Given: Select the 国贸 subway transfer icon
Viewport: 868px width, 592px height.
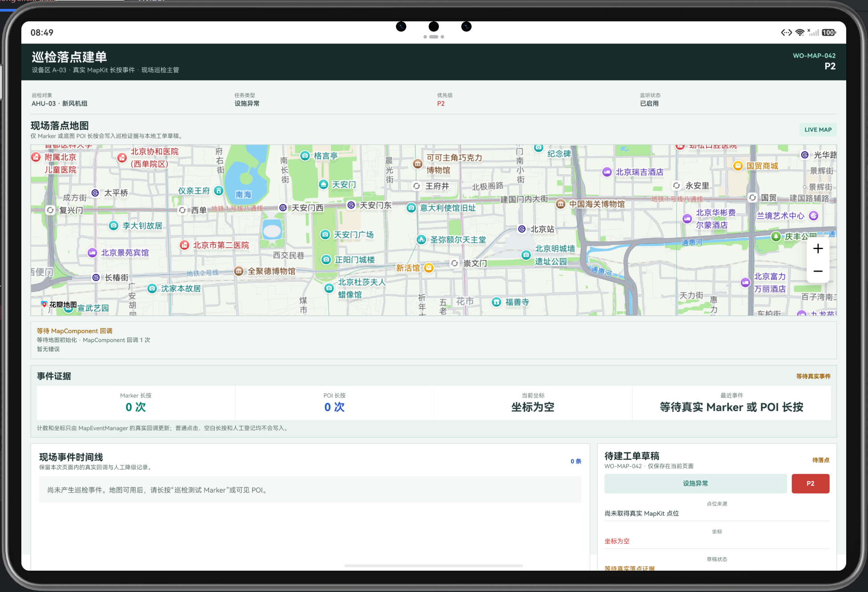Looking at the screenshot, I should click(752, 197).
